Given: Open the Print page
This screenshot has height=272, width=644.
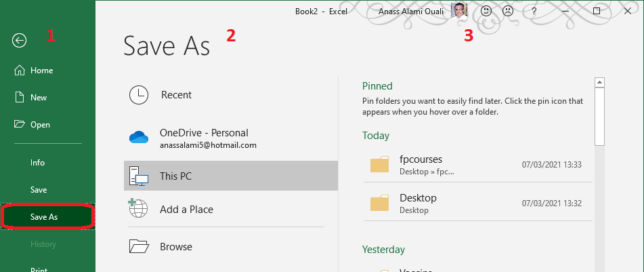Looking at the screenshot, I should 47,269.
